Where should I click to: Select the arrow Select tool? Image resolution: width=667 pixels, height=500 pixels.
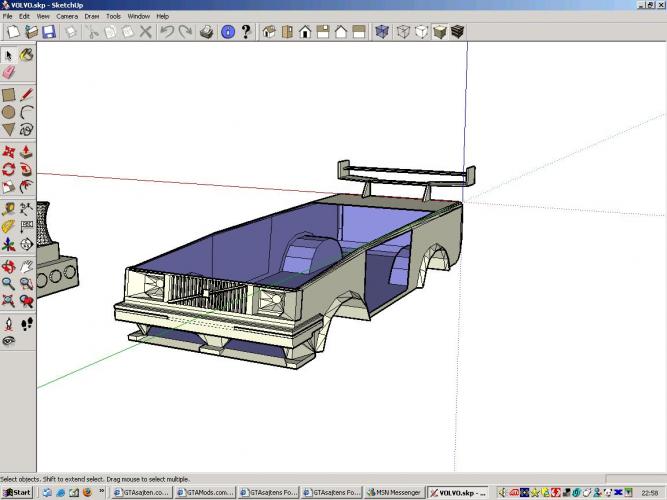pyautogui.click(x=9, y=55)
